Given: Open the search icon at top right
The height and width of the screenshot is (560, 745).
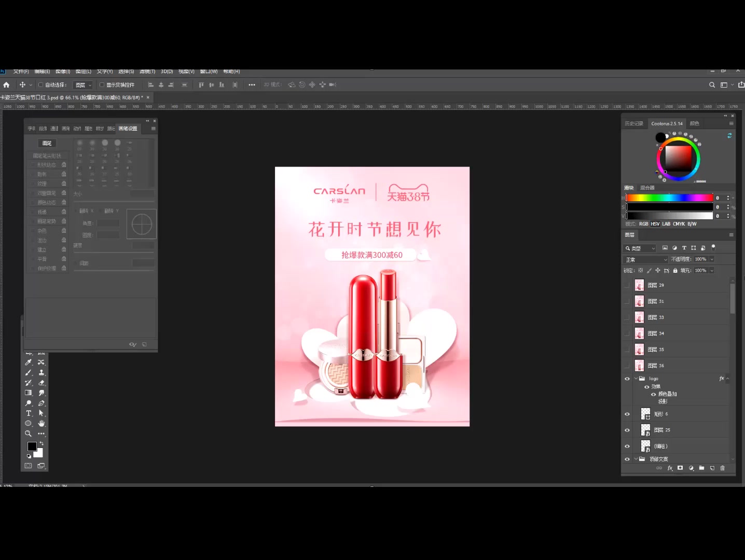Looking at the screenshot, I should [712, 85].
